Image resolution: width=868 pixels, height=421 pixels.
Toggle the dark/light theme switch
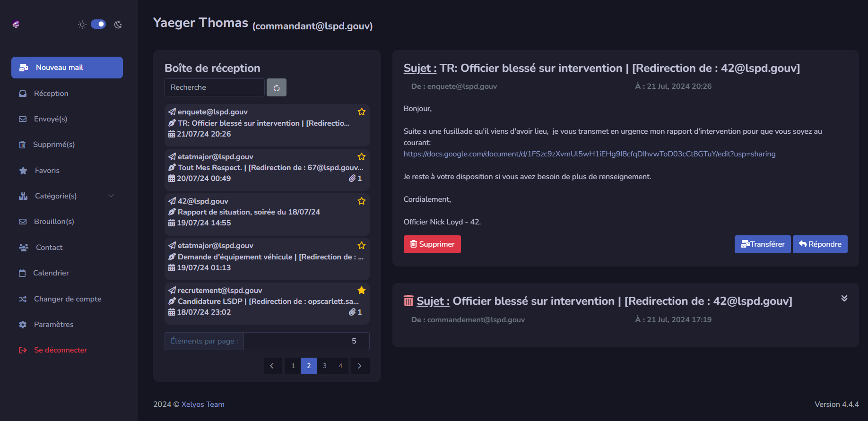[x=98, y=25]
